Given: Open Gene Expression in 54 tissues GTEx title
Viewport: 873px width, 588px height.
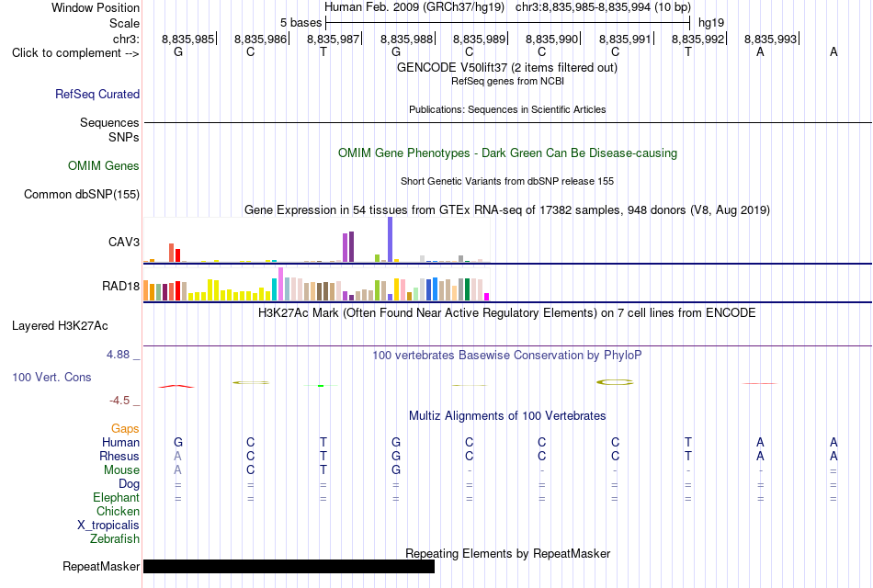Looking at the screenshot, I should click(507, 209).
